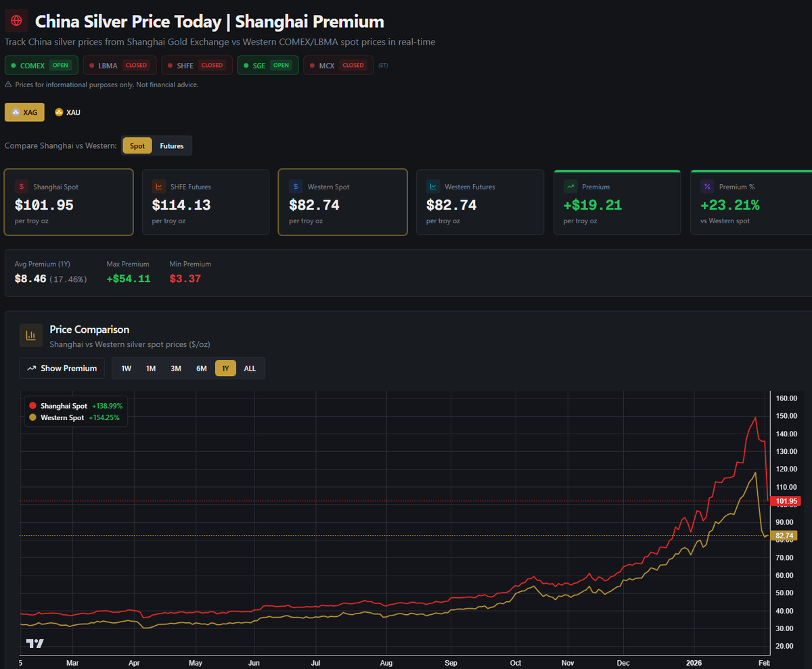Click the +$19.21 premium value

click(x=592, y=205)
